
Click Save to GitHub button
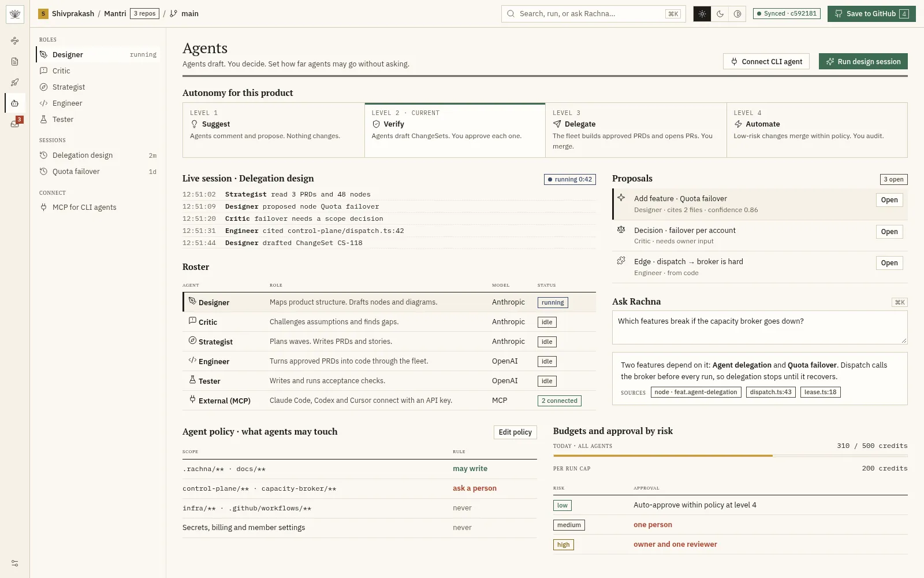coord(871,14)
